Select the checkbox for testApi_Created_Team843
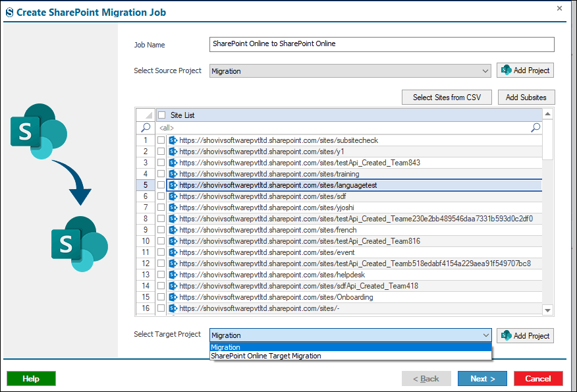This screenshot has width=577, height=392. coord(161,163)
